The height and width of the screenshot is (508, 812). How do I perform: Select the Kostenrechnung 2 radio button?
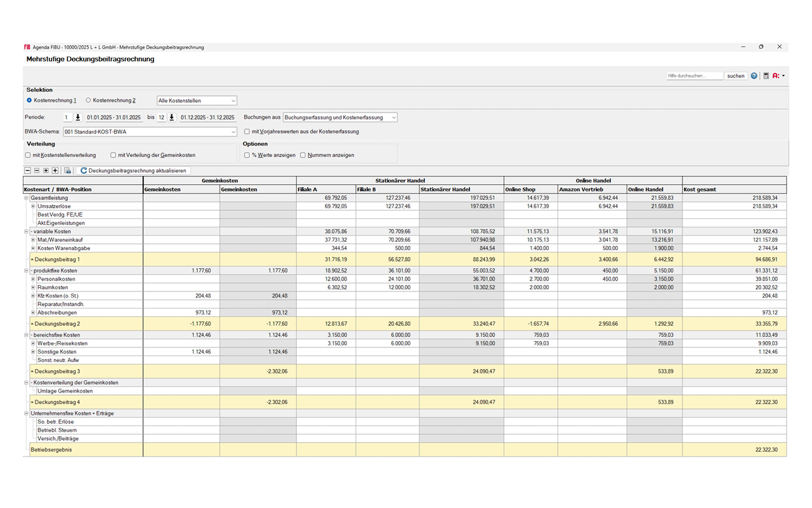coord(88,100)
